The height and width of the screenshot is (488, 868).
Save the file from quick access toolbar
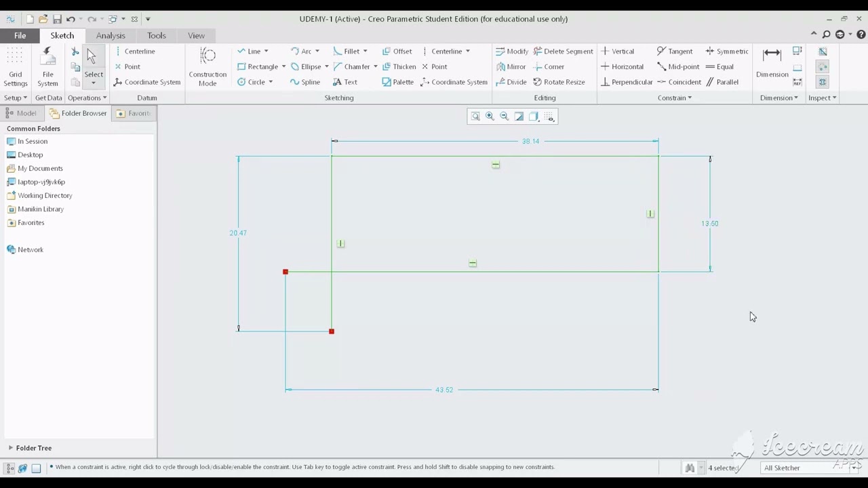pos(57,19)
